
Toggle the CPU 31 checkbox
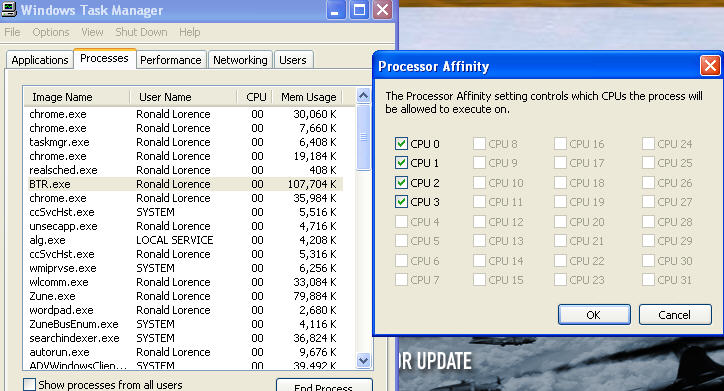point(648,280)
